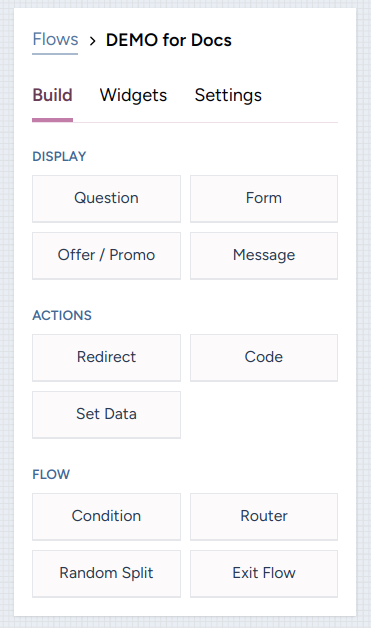Add a Form display block
371x628 pixels.
[x=264, y=199]
